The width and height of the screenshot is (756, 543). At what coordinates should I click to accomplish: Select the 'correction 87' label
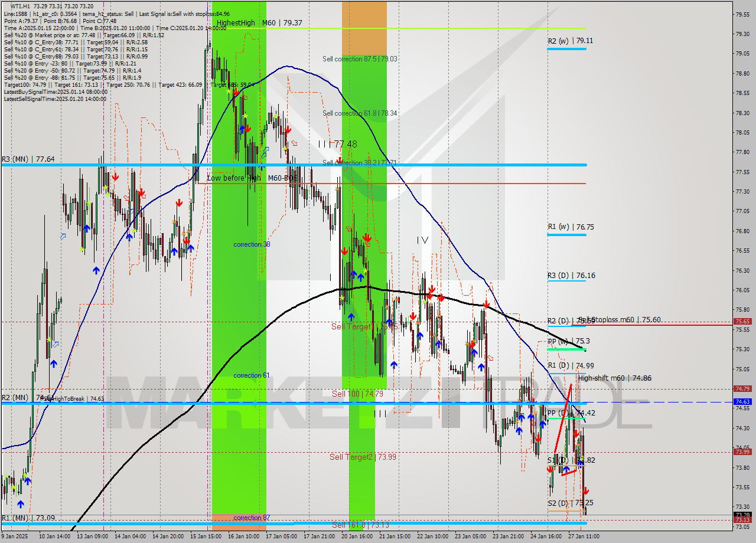pos(252,518)
